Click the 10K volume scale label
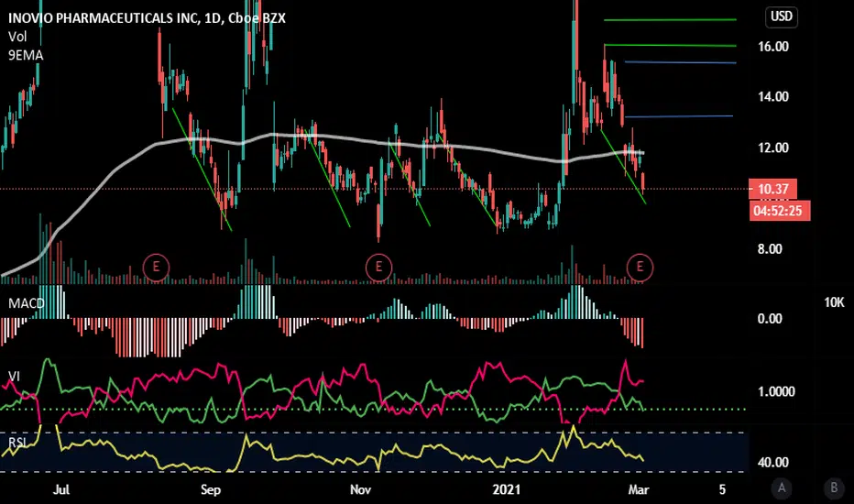The height and width of the screenshot is (504, 854). point(834,302)
